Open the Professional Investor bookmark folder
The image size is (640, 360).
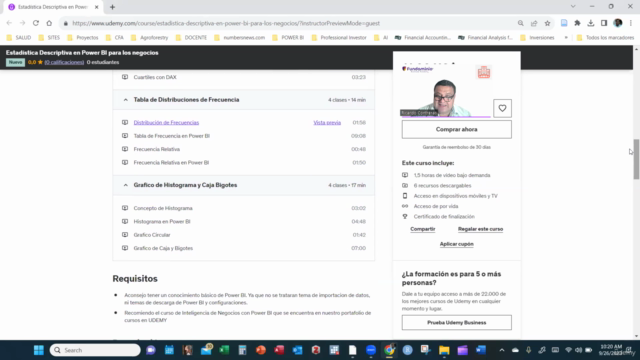point(339,38)
